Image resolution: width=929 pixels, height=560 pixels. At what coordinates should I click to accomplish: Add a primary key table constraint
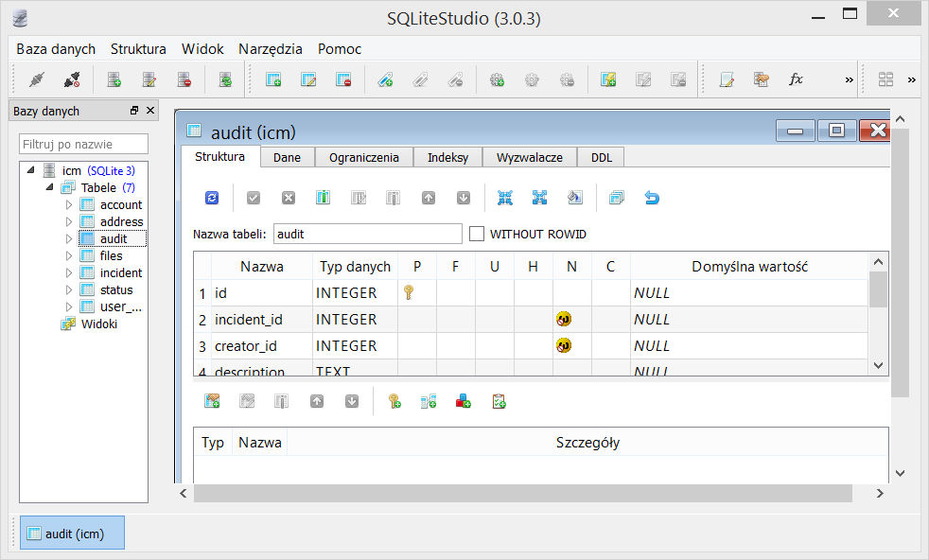coord(394,402)
